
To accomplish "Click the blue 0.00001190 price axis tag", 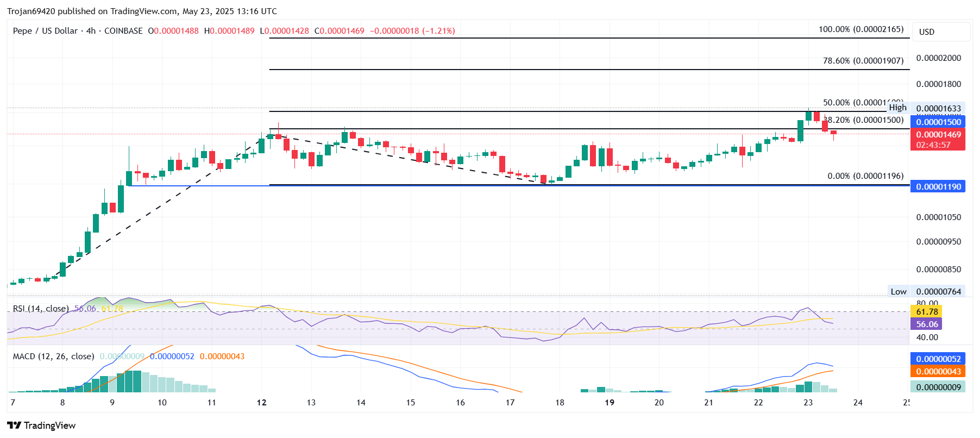I will coord(938,186).
